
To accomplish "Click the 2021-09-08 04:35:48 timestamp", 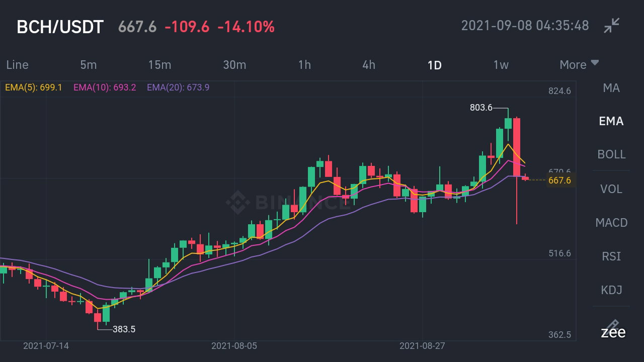I will click(525, 26).
